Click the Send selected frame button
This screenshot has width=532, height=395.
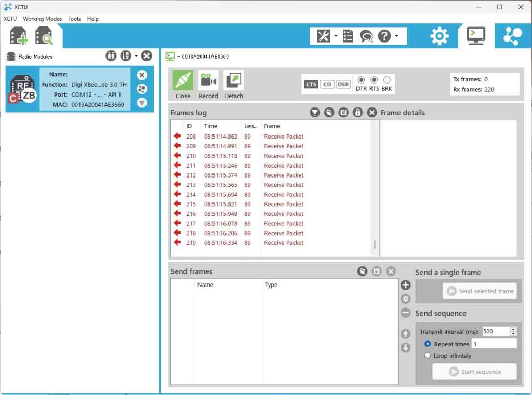tap(480, 291)
